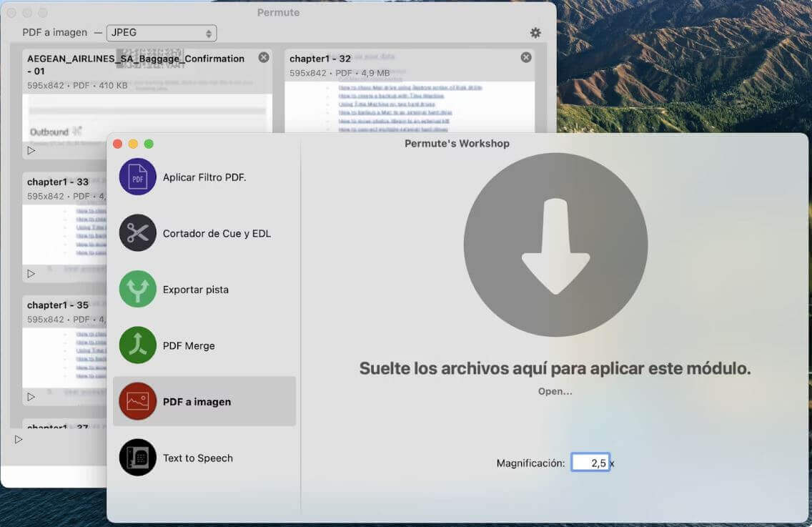Choose the Exportar pista icon

pyautogui.click(x=137, y=289)
